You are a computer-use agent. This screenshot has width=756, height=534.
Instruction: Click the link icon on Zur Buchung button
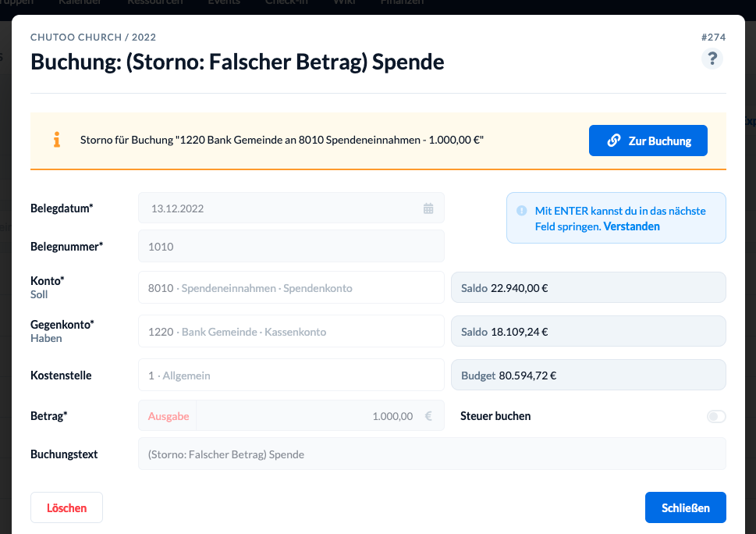614,141
